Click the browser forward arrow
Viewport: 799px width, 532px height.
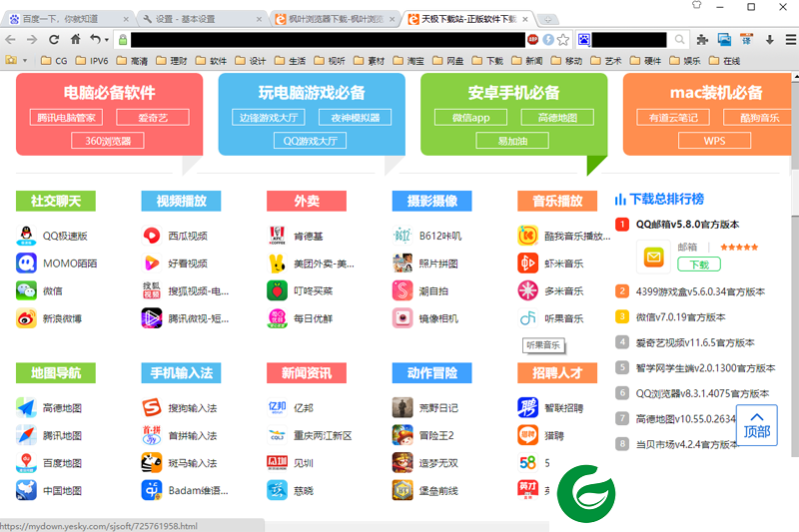pyautogui.click(x=32, y=39)
